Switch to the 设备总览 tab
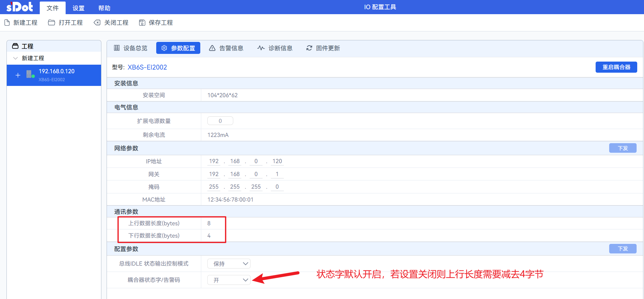 pyautogui.click(x=131, y=48)
